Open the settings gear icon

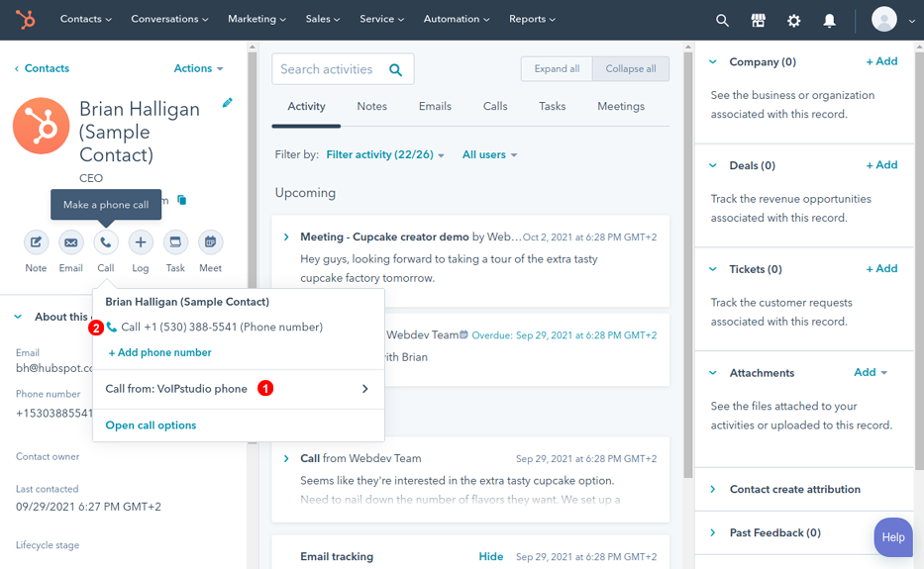(793, 21)
